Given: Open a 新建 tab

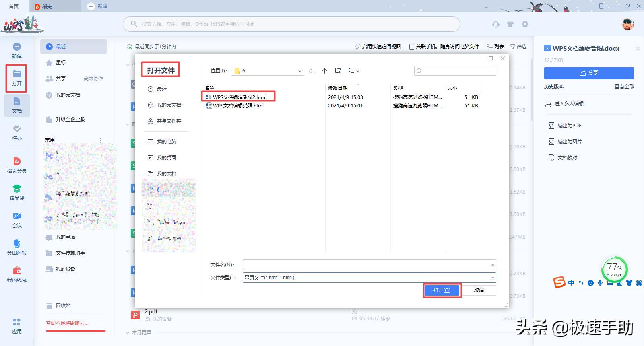Looking at the screenshot, I should click(x=98, y=6).
